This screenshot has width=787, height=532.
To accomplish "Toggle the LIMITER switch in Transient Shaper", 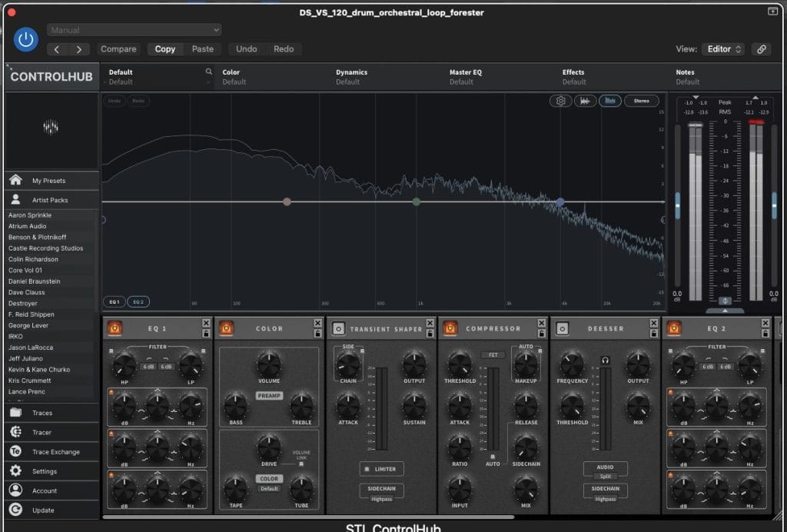I will 381,469.
